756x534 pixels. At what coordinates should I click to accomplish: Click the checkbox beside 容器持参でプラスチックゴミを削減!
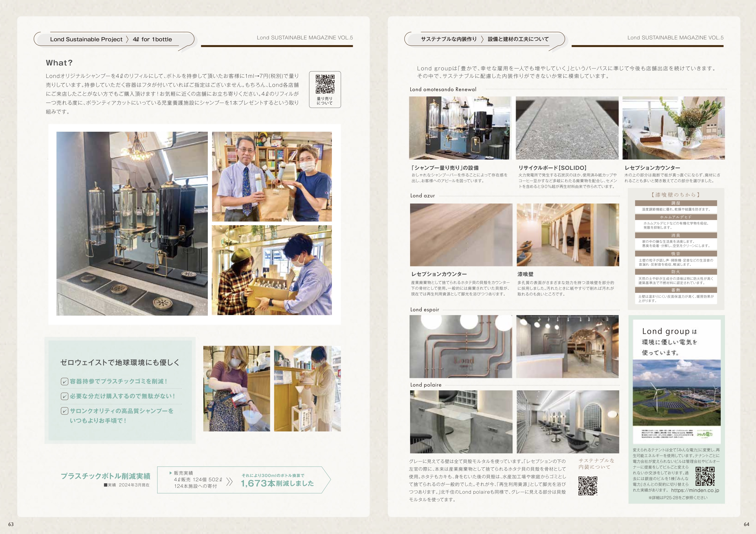64,382
